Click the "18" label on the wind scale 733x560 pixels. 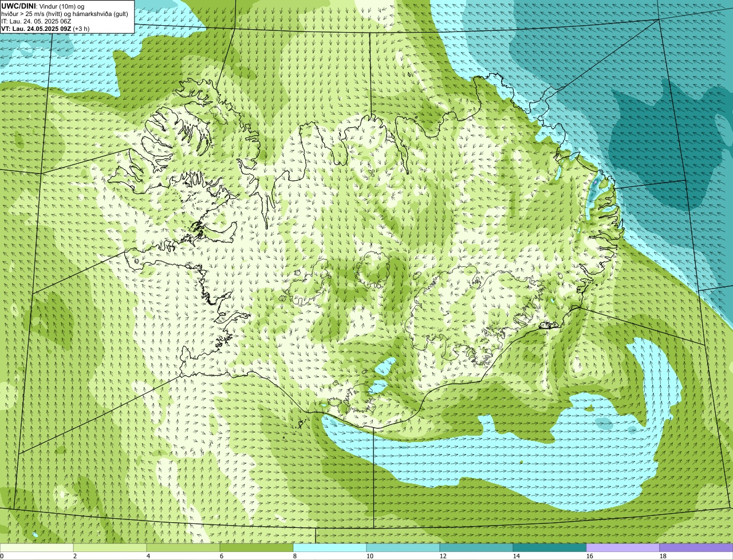tap(663, 556)
